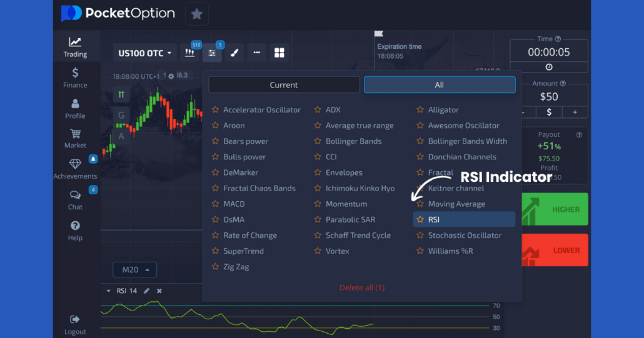Click the Payout help question icon
644x338 pixels.
click(x=579, y=135)
